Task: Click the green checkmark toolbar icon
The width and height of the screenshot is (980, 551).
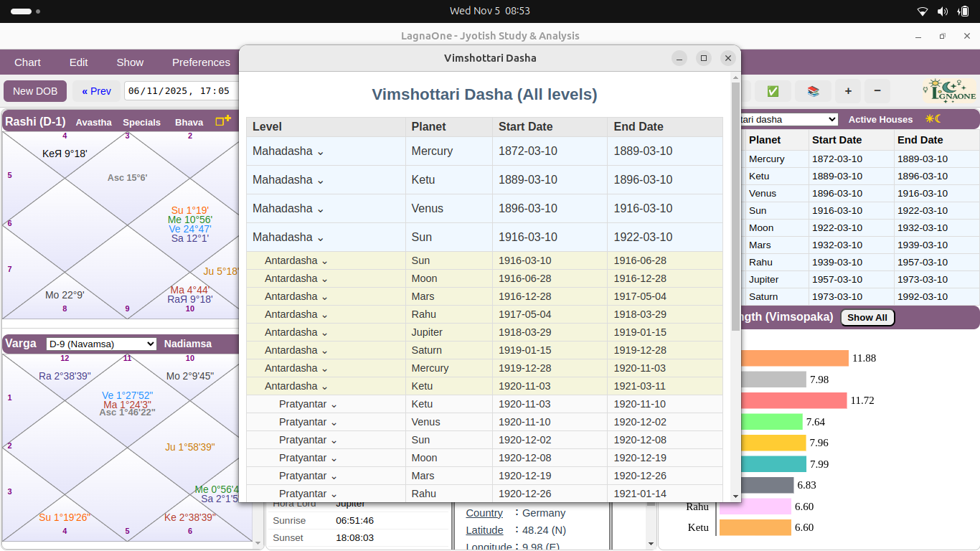Action: 773,91
